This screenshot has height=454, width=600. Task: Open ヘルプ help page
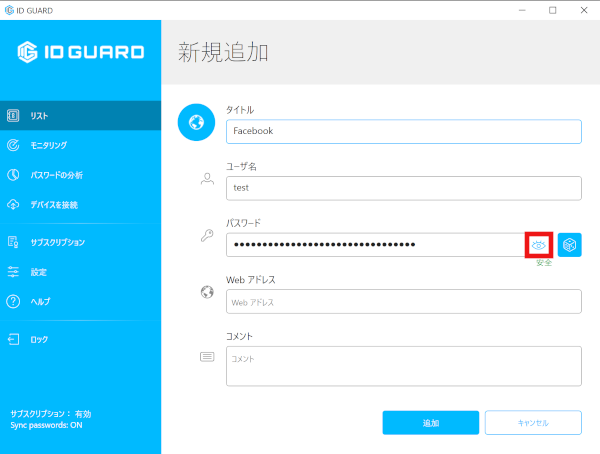(80, 301)
